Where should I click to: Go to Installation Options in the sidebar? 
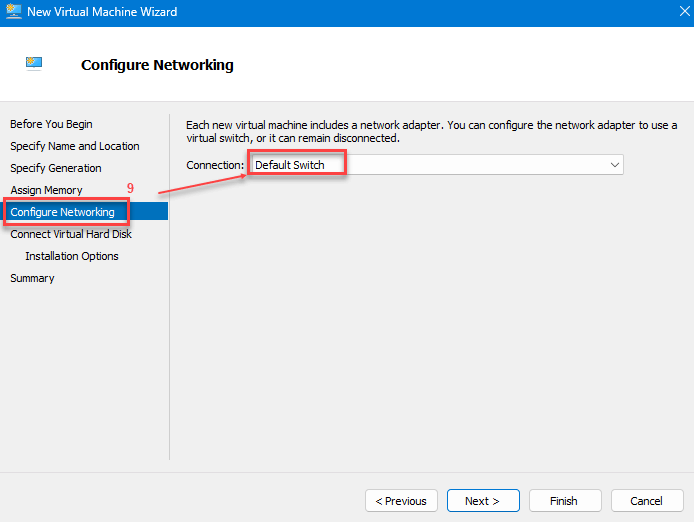(x=72, y=256)
